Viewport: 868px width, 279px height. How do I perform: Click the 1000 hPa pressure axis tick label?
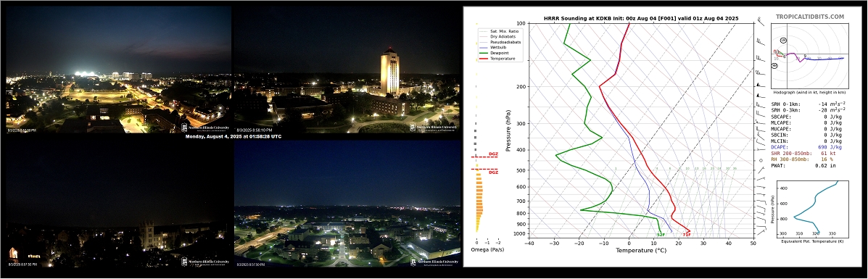521,234
